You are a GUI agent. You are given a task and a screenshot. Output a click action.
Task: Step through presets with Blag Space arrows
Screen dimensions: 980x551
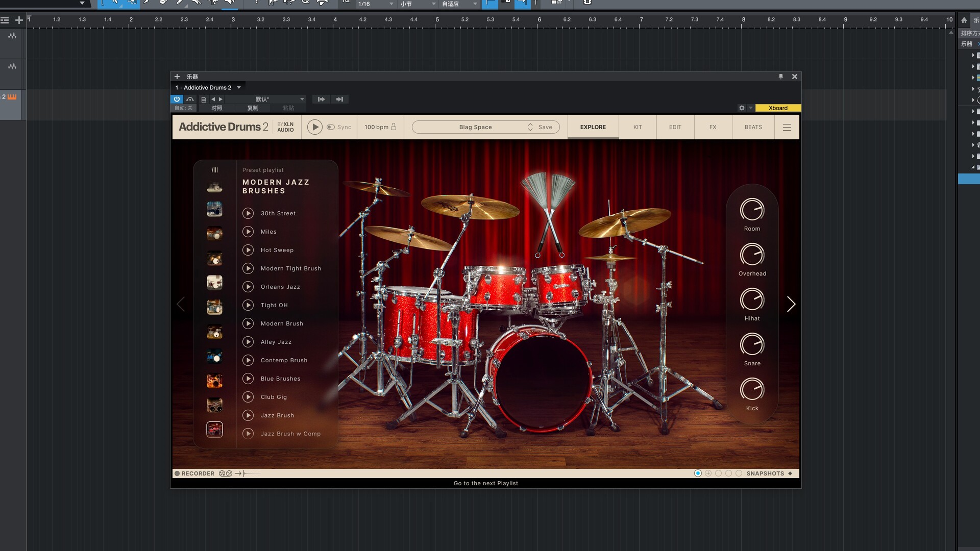point(530,127)
